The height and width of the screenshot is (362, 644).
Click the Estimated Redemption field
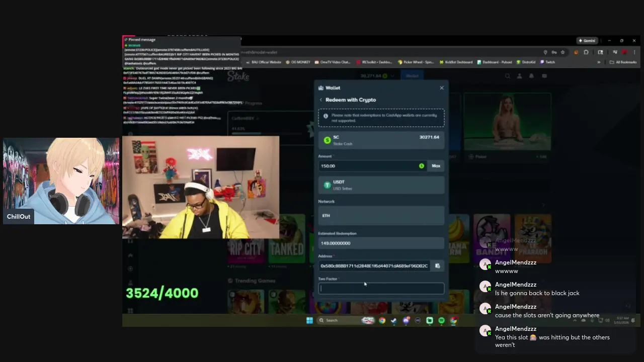point(381,243)
